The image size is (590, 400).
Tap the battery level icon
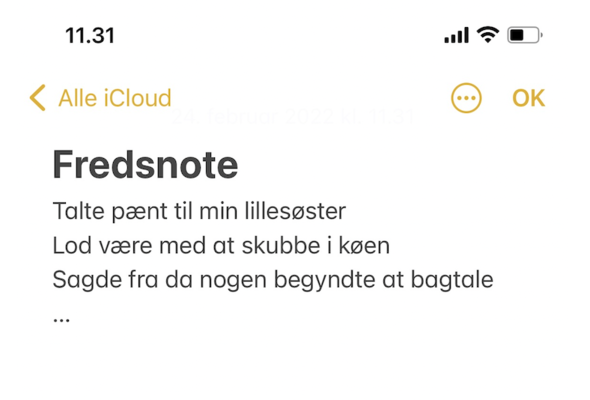525,35
